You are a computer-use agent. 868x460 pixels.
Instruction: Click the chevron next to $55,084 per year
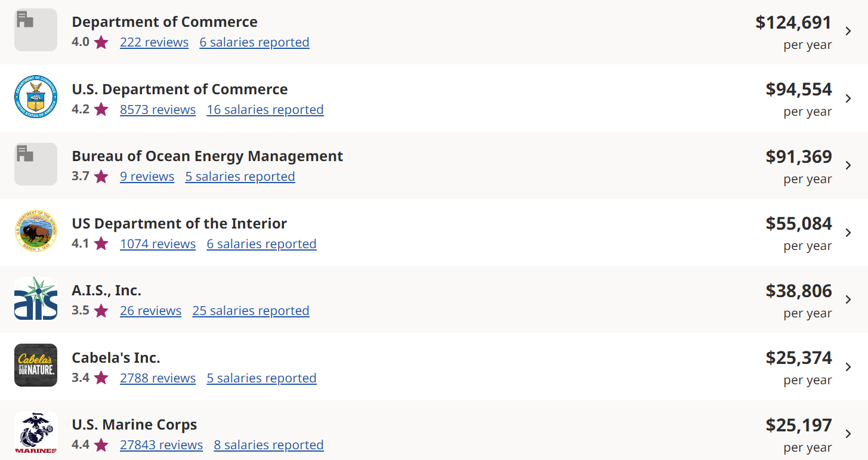point(848,233)
